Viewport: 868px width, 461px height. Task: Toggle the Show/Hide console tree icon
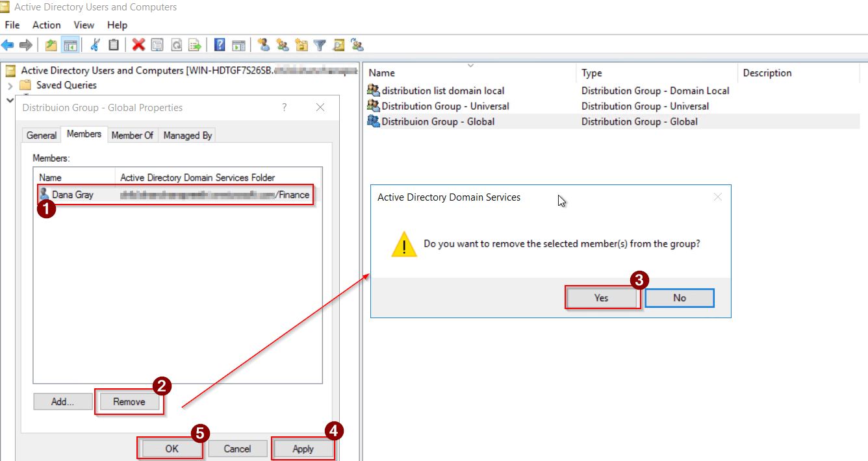tap(70, 44)
